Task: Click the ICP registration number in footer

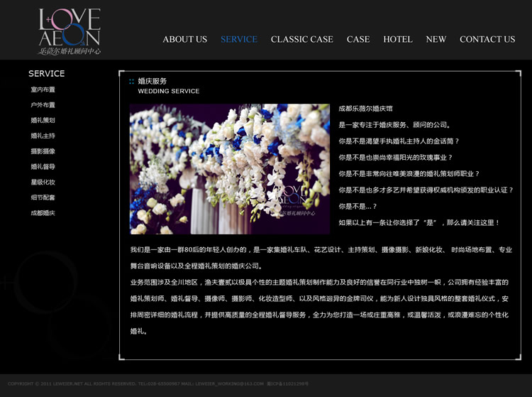Action: 288,384
